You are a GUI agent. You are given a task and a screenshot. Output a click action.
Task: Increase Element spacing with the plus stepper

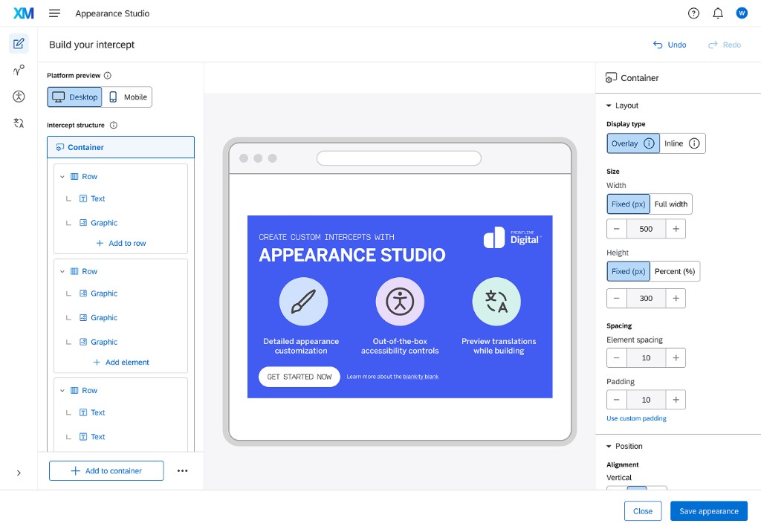676,357
